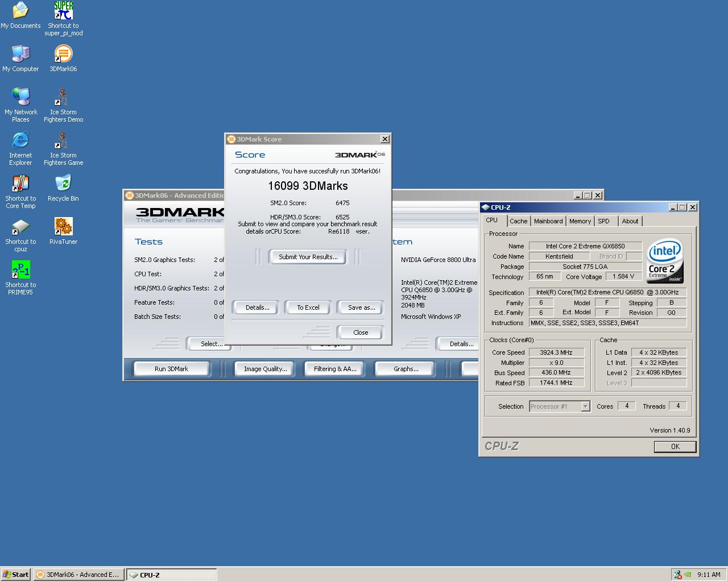The height and width of the screenshot is (582, 728).
Task: Select Ice Storm Fighters Game icon
Action: [x=63, y=148]
